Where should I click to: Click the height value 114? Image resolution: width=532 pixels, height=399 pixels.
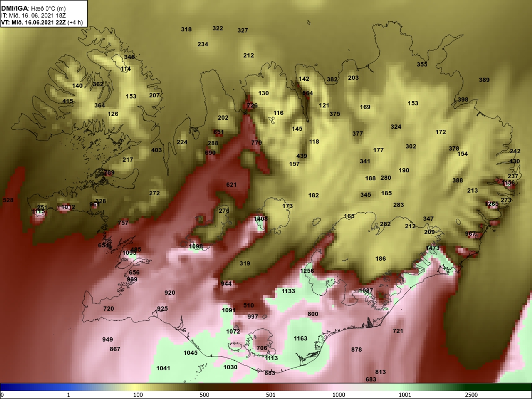(126, 69)
